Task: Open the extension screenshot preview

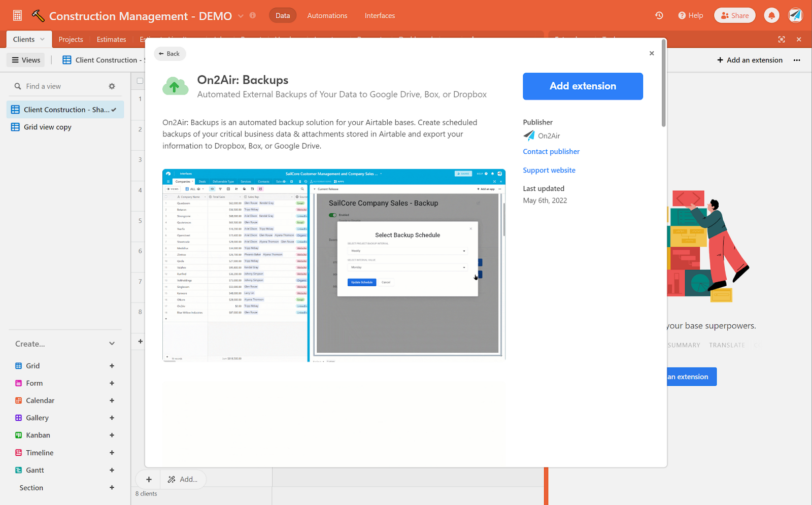Action: 334,265
